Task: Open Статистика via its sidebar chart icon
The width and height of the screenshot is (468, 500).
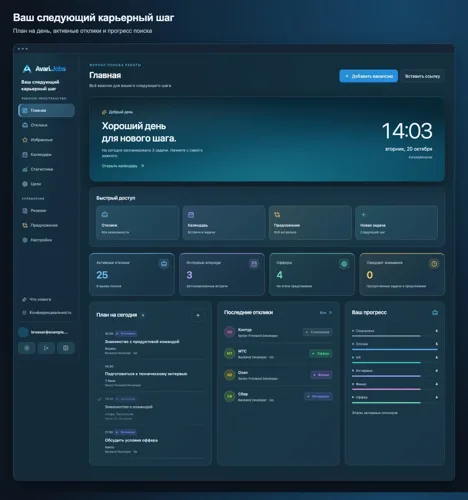Action: (x=25, y=169)
